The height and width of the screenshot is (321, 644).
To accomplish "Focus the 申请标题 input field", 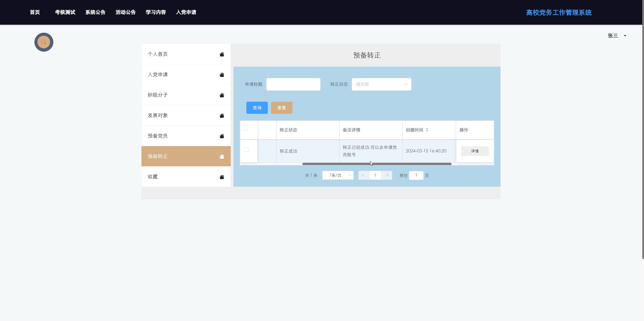I will point(293,84).
